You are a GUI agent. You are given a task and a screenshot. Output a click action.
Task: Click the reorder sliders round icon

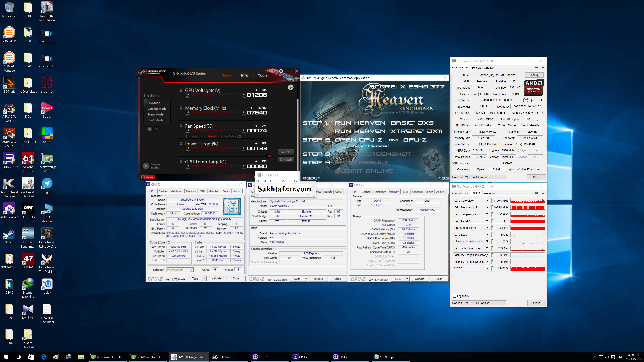[x=290, y=87]
